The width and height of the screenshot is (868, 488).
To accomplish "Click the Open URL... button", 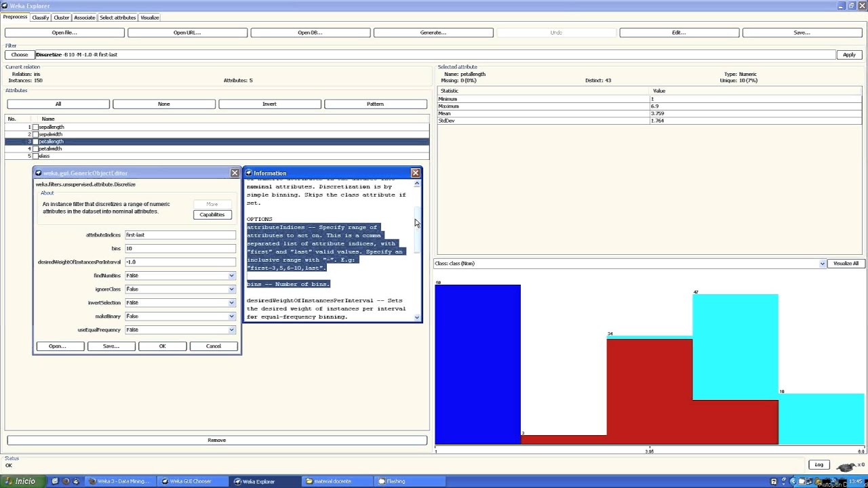I will pos(187,33).
